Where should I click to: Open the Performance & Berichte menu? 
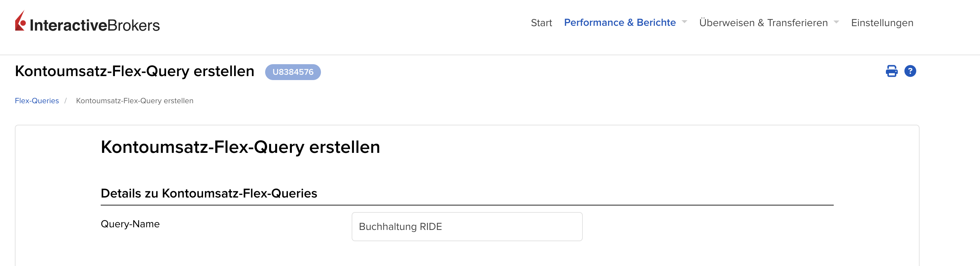tap(619, 22)
